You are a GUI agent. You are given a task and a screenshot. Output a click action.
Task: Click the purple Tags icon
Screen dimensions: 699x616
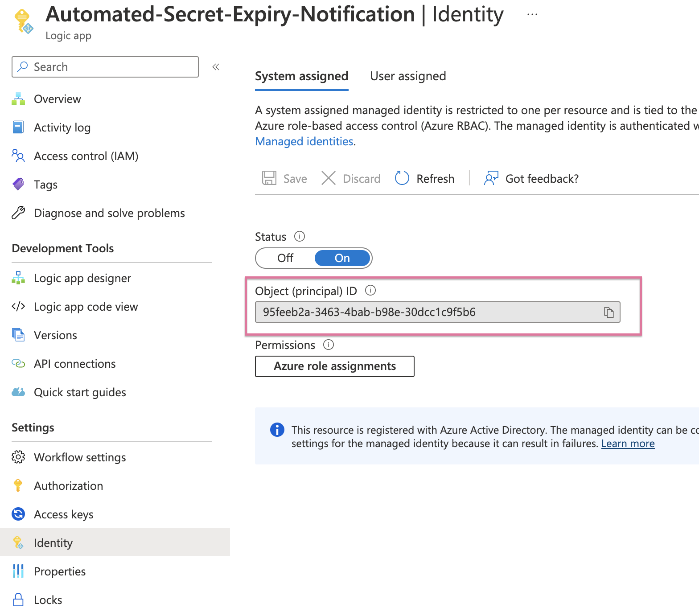(x=18, y=185)
